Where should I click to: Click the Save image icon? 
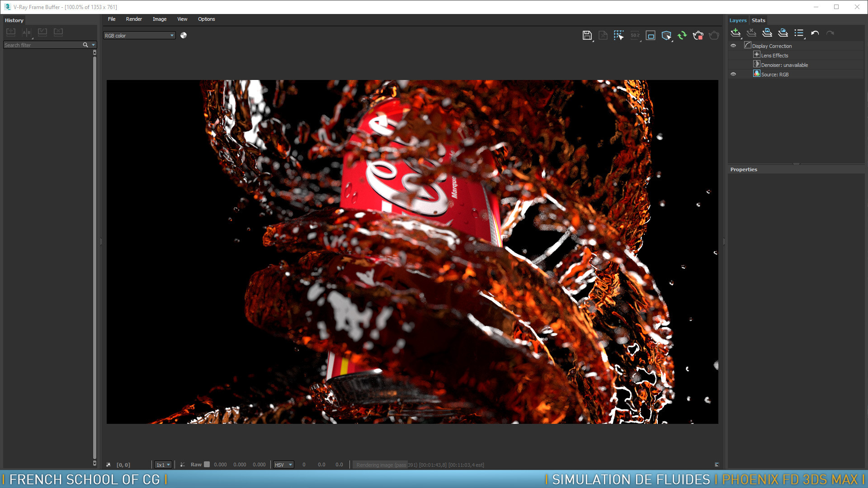587,35
